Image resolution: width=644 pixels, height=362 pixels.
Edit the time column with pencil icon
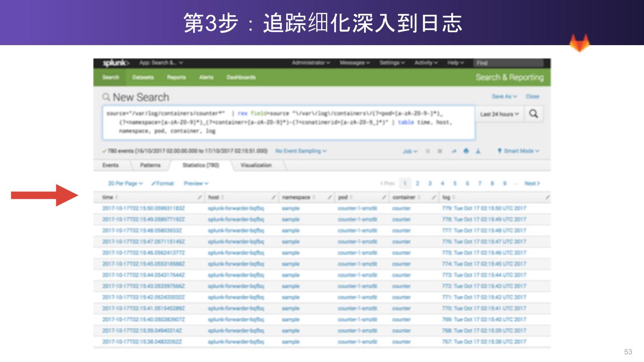coord(200,197)
